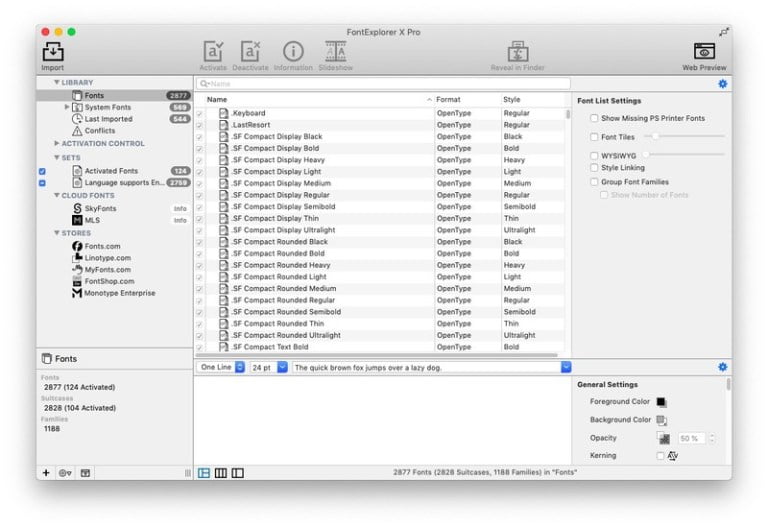Screen dimensions: 768x528
Task: Click the SkyFonts Info button
Action: 180,209
